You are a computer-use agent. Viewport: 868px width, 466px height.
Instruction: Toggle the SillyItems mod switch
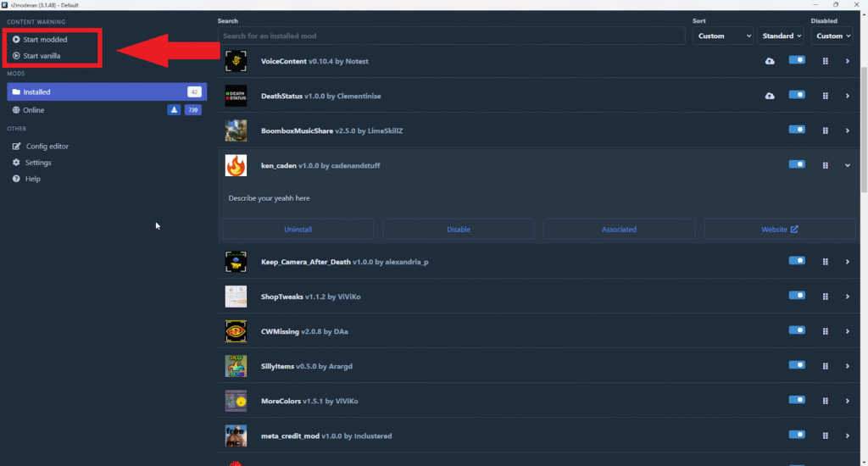pos(797,365)
